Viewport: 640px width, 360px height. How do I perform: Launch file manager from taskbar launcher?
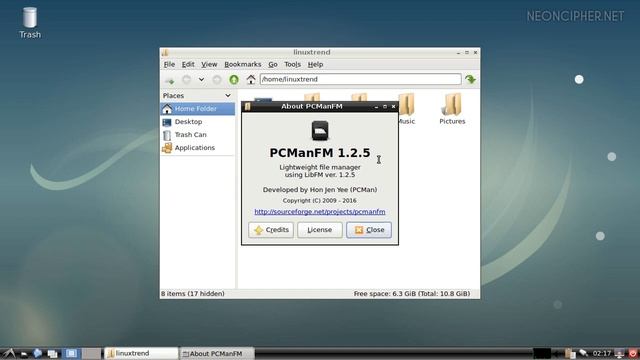point(24,353)
